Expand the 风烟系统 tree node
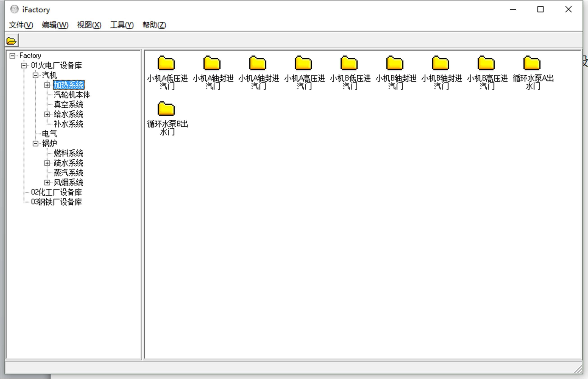 click(x=47, y=183)
